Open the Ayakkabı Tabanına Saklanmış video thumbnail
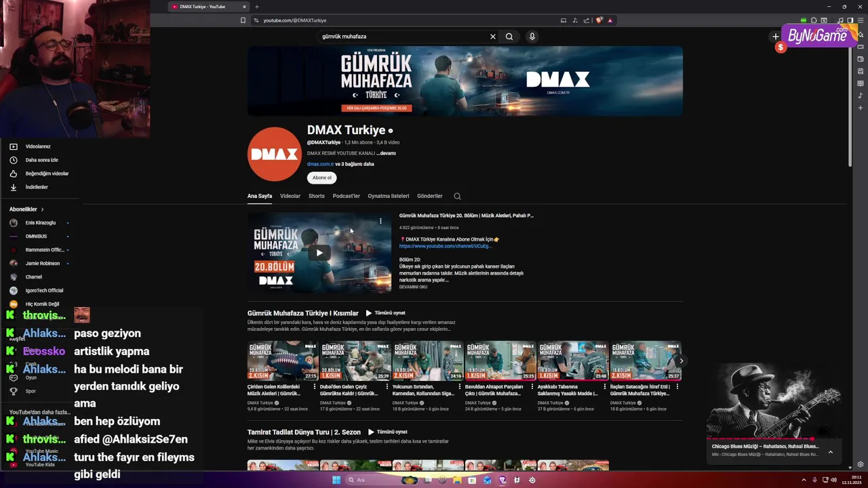 (x=573, y=361)
